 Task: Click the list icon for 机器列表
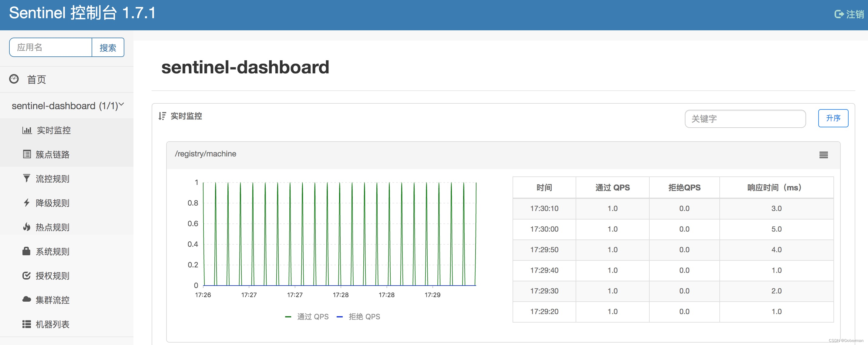pos(26,324)
